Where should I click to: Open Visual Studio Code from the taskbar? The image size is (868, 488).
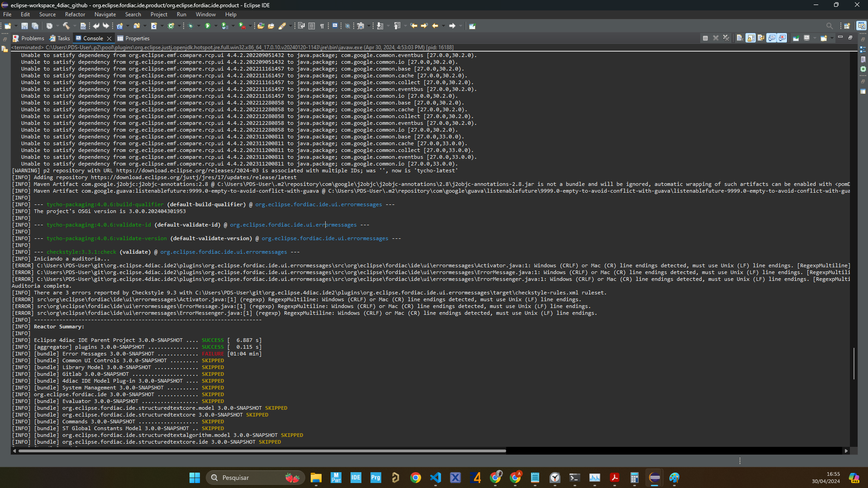436,478
